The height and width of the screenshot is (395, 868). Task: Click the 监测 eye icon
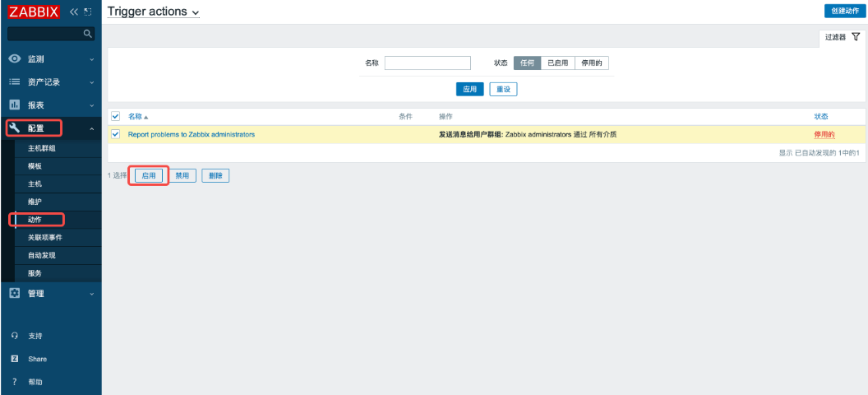15,58
